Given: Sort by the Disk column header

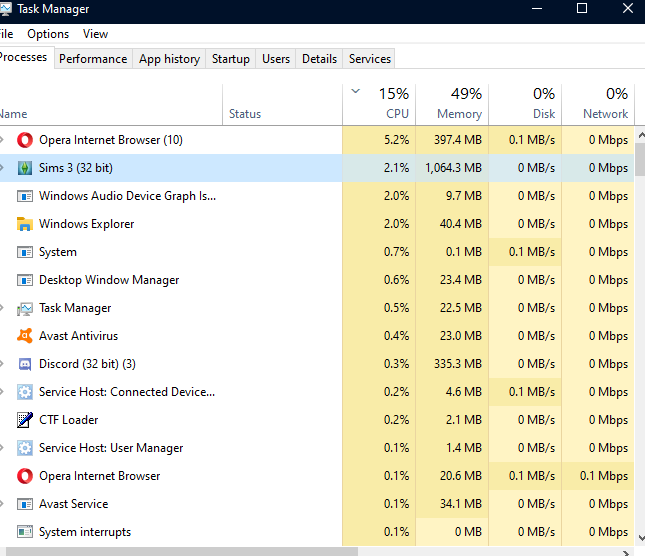Looking at the screenshot, I should pos(525,104).
